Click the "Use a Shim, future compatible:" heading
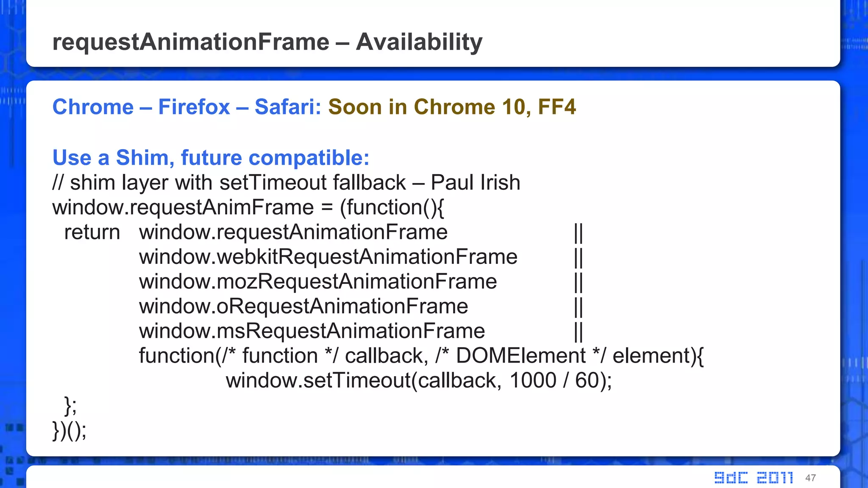The height and width of the screenshot is (488, 868). pos(211,158)
